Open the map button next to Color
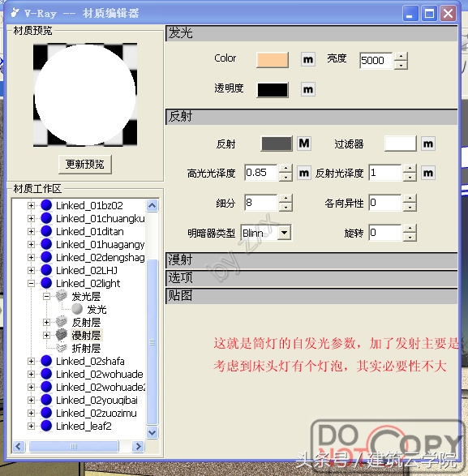Screen dimensions: 468x476 pos(308,59)
